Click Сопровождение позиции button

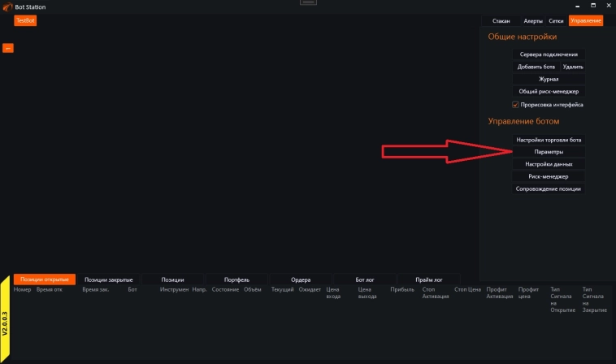pyautogui.click(x=549, y=188)
